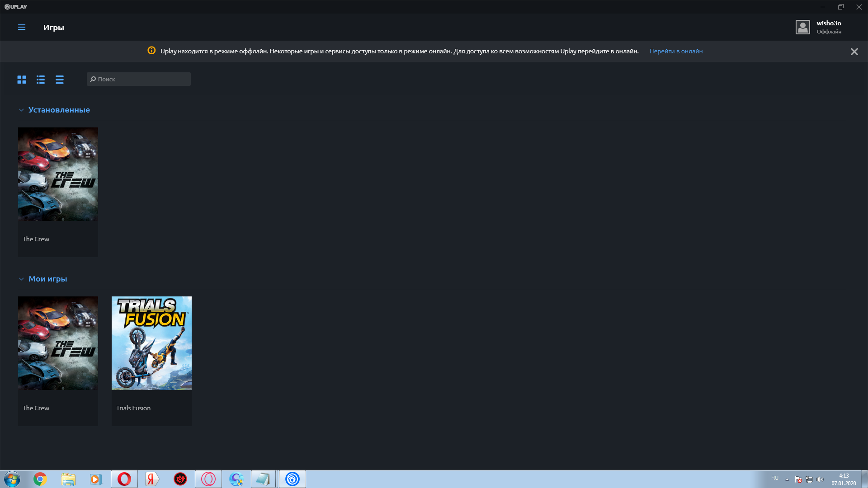Open the hamburger navigation menu

21,28
